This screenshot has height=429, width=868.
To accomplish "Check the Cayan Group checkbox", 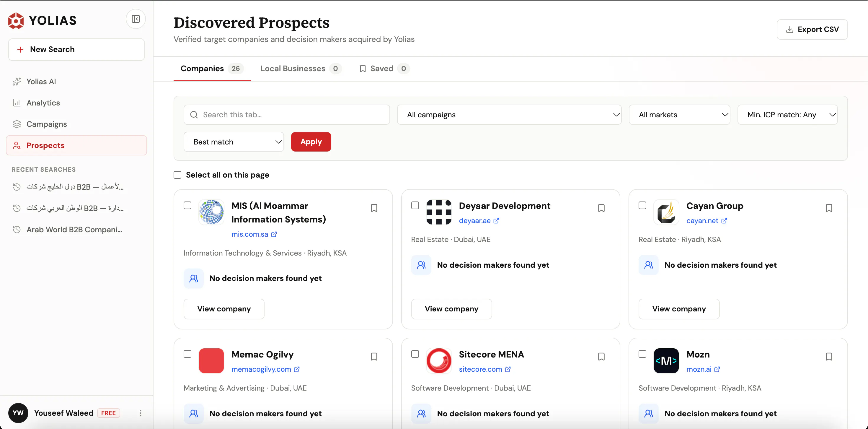I will click(642, 205).
